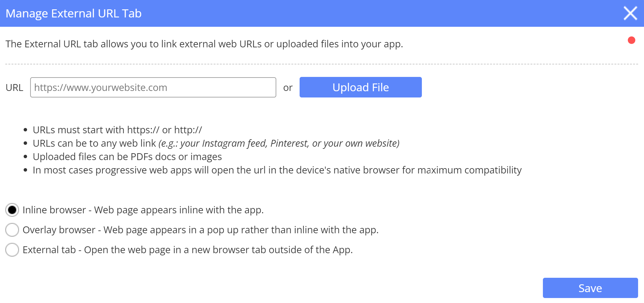This screenshot has height=303, width=644.
Task: Enable the External tab radio button
Action: (x=12, y=250)
